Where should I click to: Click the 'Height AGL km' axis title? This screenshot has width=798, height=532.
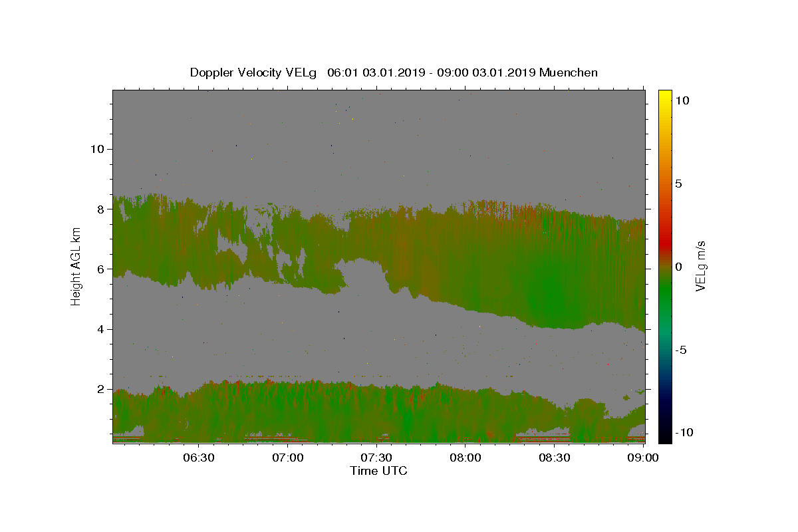(x=76, y=266)
